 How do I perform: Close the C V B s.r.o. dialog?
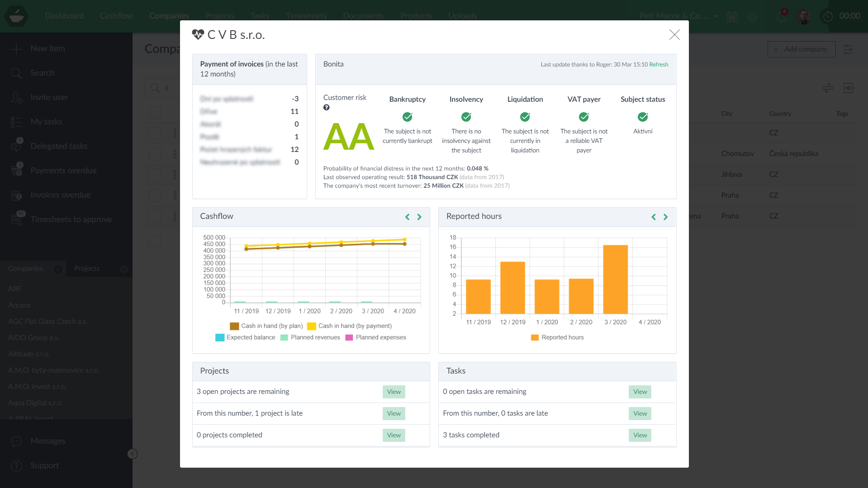674,35
